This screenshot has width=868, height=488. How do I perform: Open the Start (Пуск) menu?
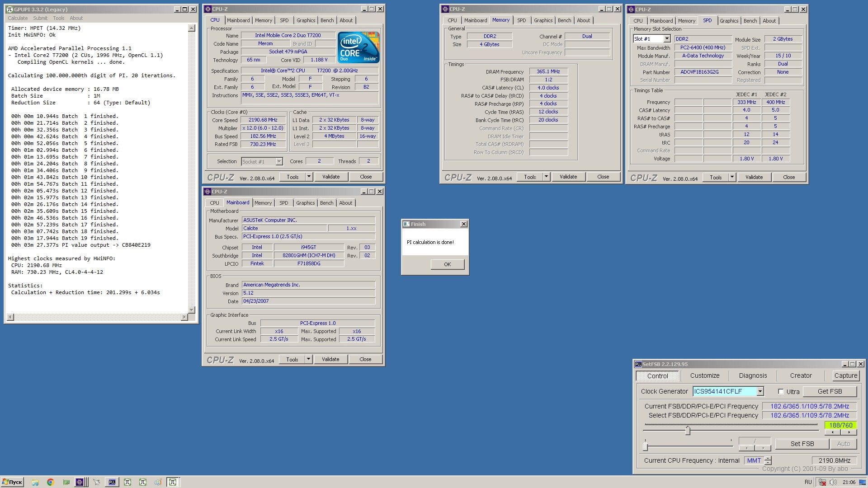[x=12, y=482]
